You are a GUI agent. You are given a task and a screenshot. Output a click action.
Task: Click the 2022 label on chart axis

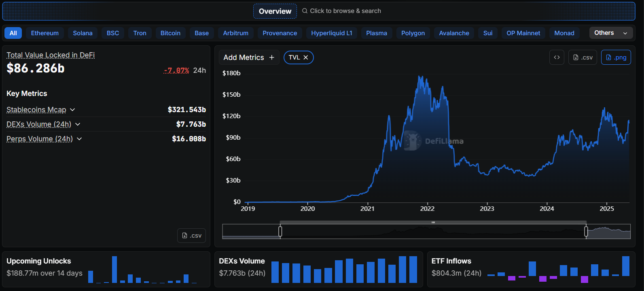[427, 208]
